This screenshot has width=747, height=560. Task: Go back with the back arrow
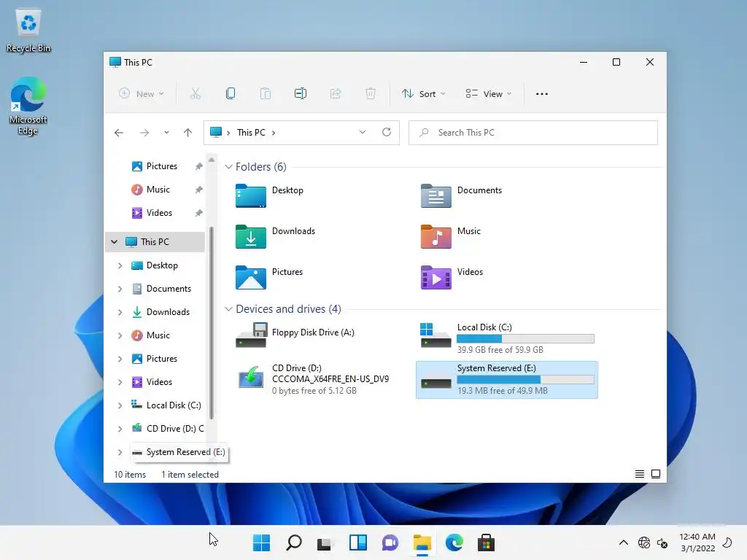[119, 133]
